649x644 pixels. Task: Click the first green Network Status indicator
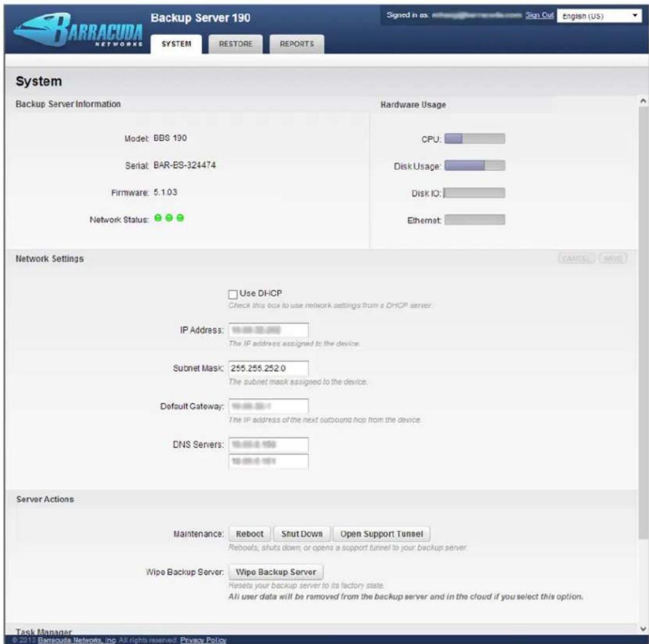click(158, 218)
